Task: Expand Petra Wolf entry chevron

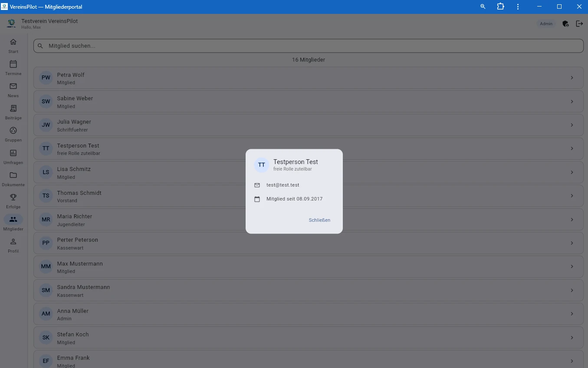Action: point(572,78)
